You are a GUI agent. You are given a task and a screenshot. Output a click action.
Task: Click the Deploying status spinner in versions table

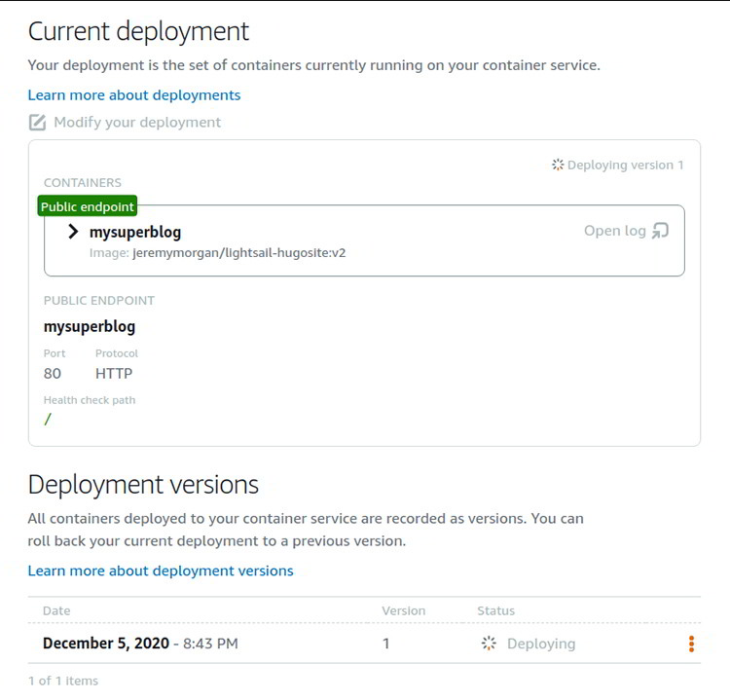pyautogui.click(x=489, y=644)
